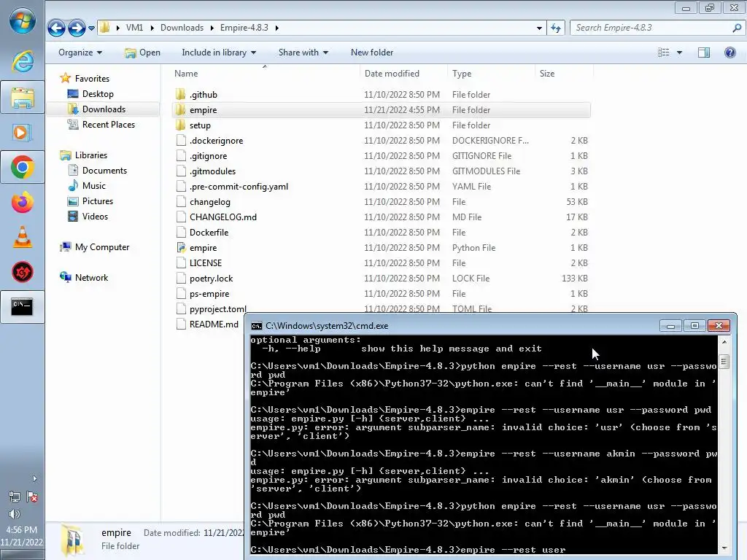Open the Share with dropdown

click(303, 52)
